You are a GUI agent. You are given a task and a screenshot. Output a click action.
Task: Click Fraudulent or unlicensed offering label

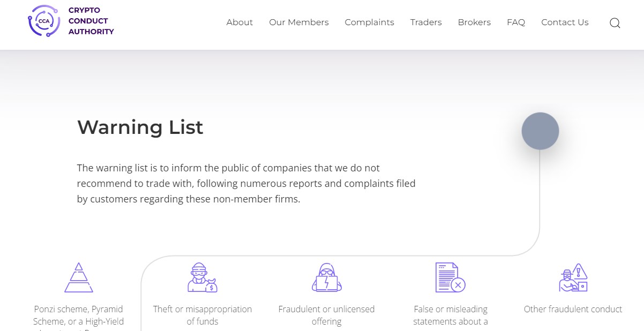(326, 315)
